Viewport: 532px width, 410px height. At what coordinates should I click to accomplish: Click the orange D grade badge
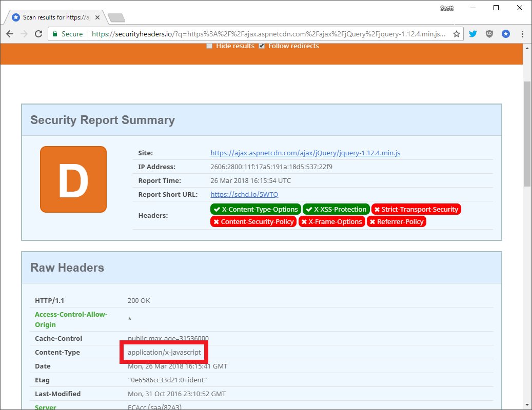[x=73, y=179]
